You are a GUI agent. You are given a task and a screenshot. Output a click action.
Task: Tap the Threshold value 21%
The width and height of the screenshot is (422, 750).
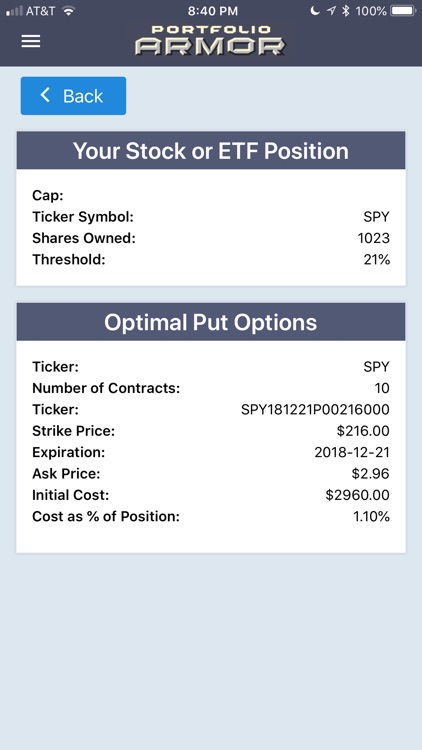(x=377, y=260)
